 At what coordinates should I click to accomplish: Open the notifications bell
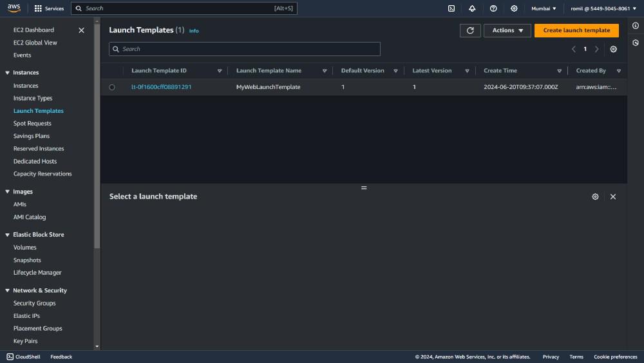coord(472,8)
